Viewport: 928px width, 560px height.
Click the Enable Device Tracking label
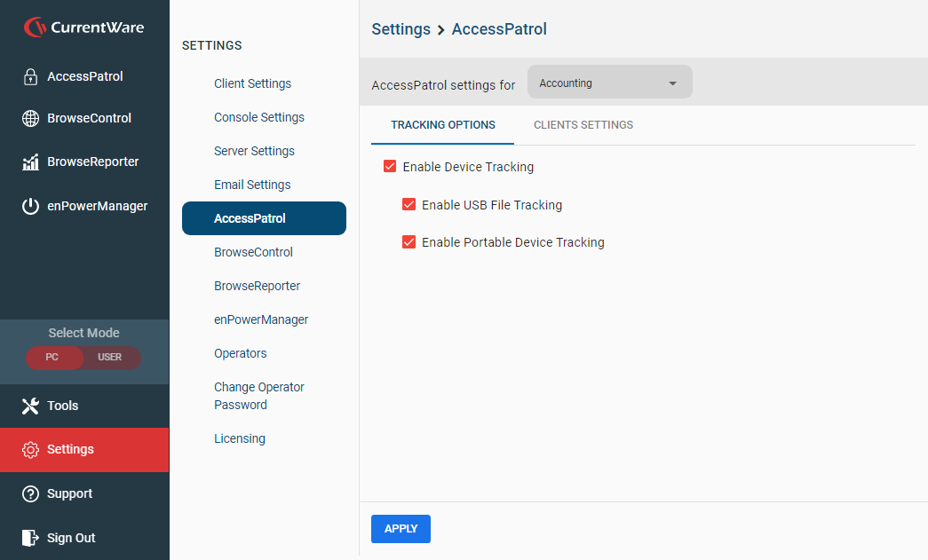click(468, 167)
